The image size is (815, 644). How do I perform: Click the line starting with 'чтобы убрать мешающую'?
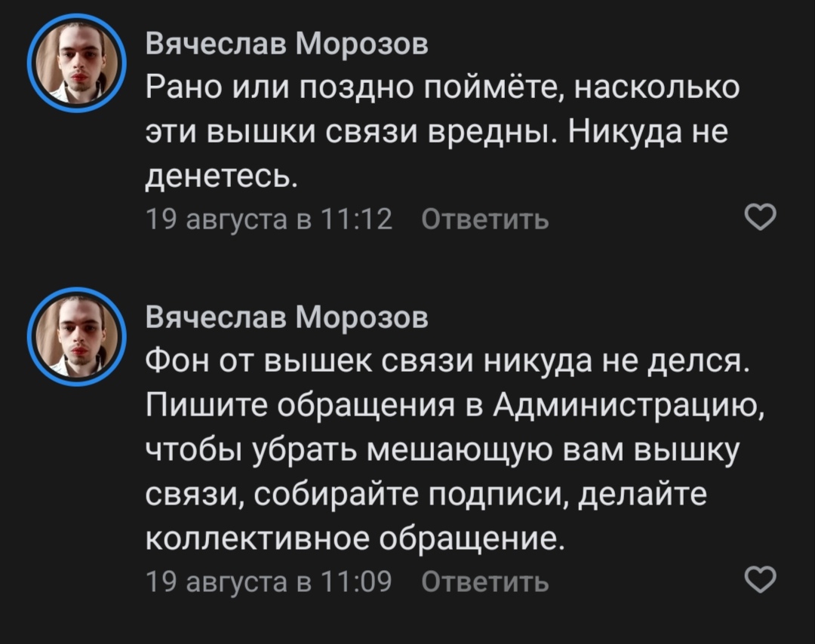pos(442,451)
